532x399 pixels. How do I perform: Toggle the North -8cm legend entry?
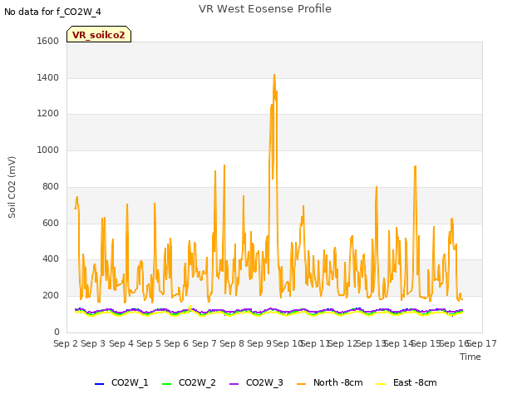pyautogui.click(x=329, y=382)
